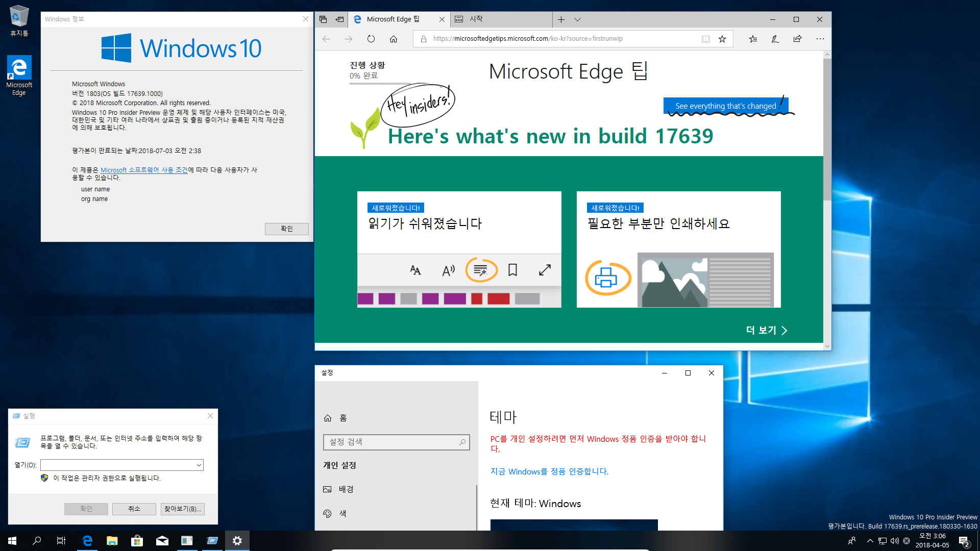The height and width of the screenshot is (551, 980).
Task: Click the Edge forward navigation arrow
Action: coord(349,39)
